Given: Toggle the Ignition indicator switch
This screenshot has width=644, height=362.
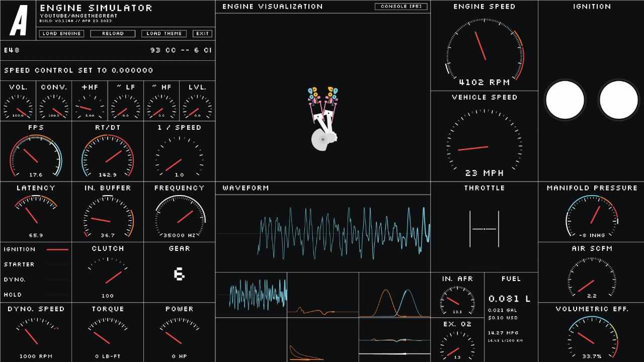Looking at the screenshot, I should coord(57,249).
